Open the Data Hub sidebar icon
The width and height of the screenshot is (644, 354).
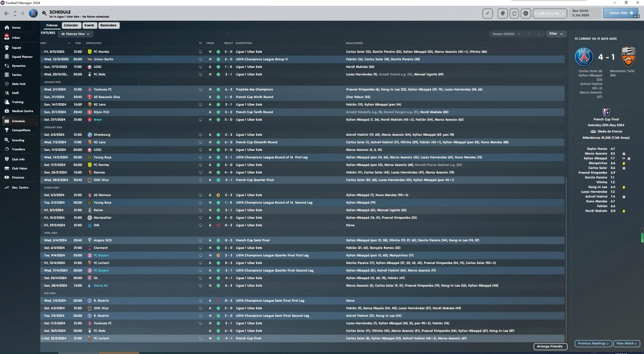(x=7, y=83)
